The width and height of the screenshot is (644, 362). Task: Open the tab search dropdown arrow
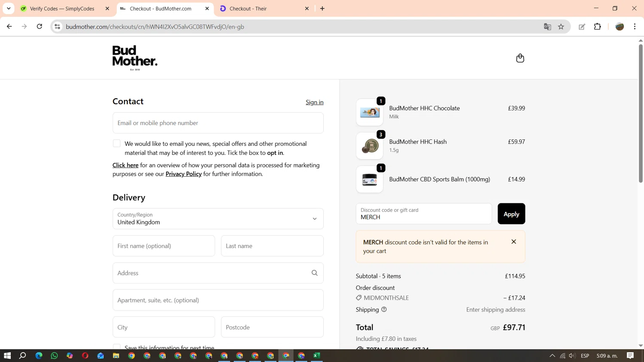coord(9,9)
